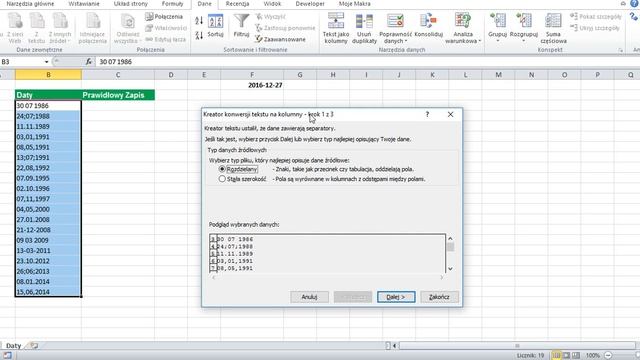
Task: Click Z sieci Web import icon
Action: (x=15, y=21)
